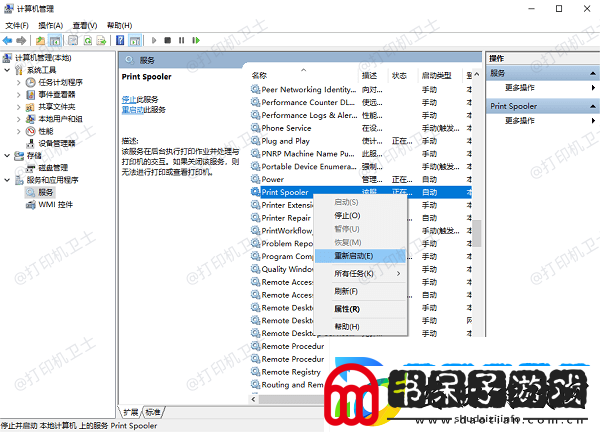Click the Forward arrow toolbar icon
This screenshot has width=600, height=432.
tap(21, 40)
